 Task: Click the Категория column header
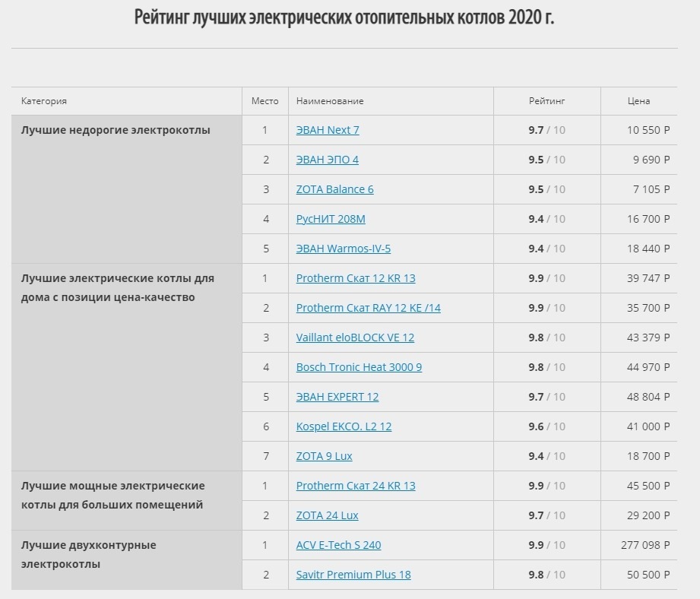click(44, 101)
